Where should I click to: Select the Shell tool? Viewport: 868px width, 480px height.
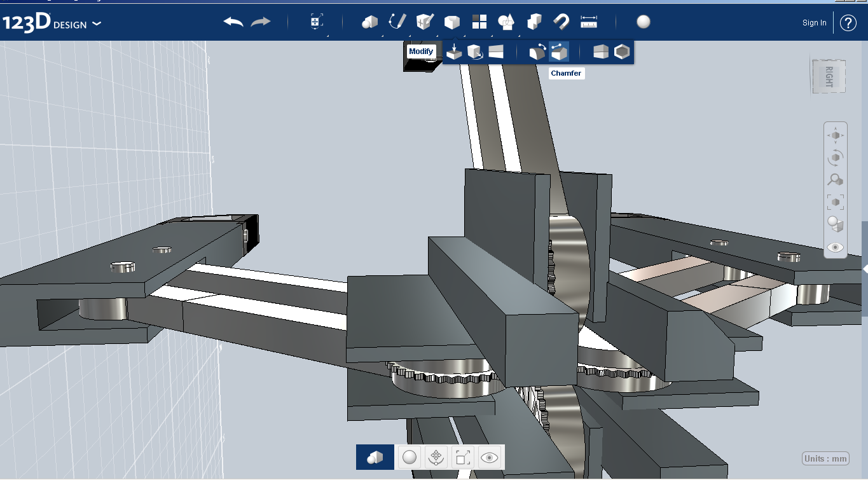621,51
